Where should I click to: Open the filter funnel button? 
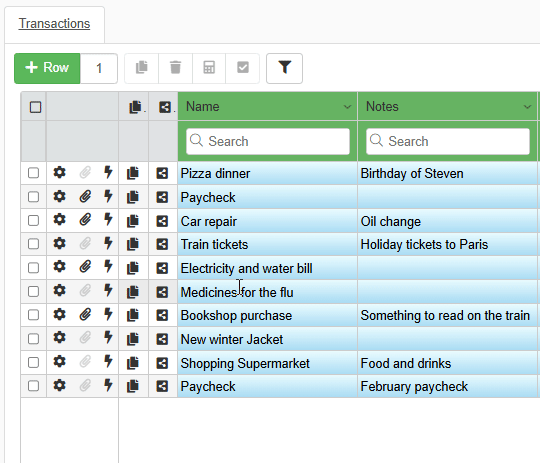pos(284,68)
